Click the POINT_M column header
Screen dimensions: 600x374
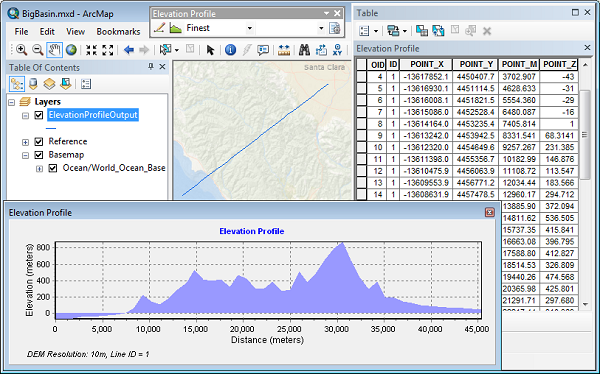pos(519,64)
